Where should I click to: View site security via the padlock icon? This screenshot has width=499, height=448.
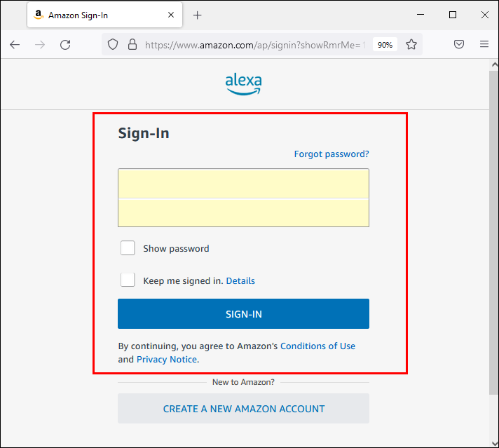[x=132, y=45]
